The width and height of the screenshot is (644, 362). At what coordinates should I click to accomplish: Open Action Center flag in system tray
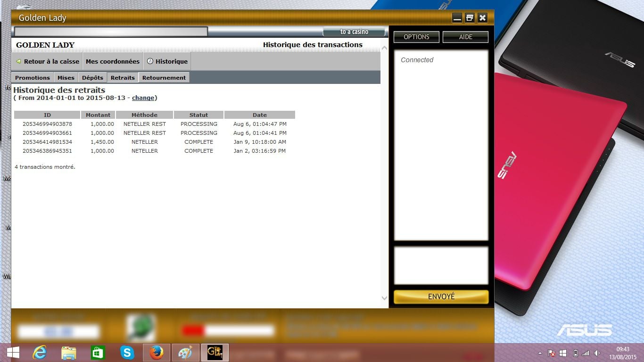pyautogui.click(x=552, y=353)
